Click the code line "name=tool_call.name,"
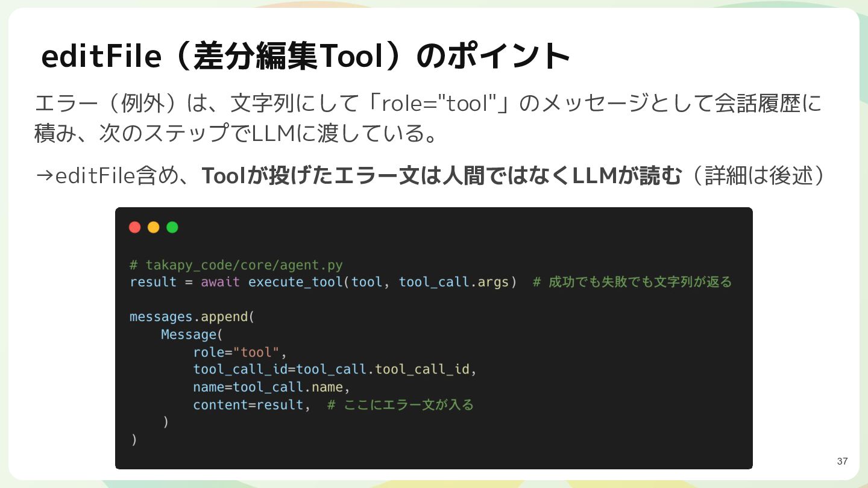868x488 pixels. (272, 387)
